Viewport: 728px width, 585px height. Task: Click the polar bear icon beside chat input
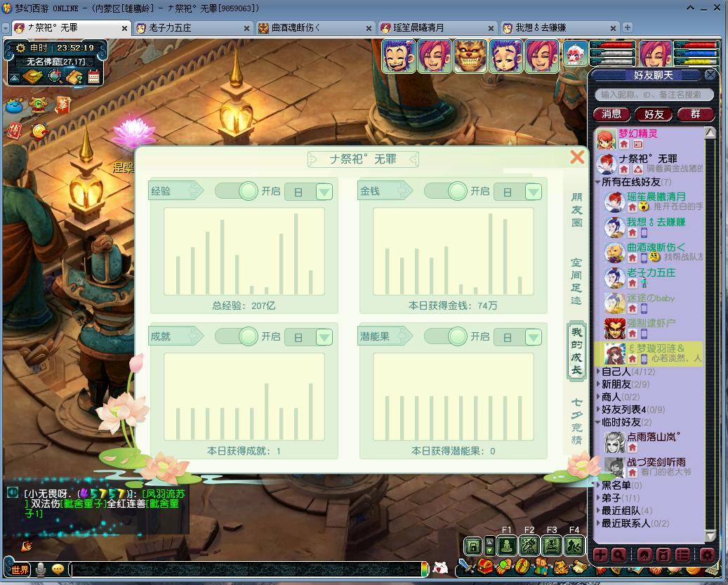pyautogui.click(x=441, y=567)
